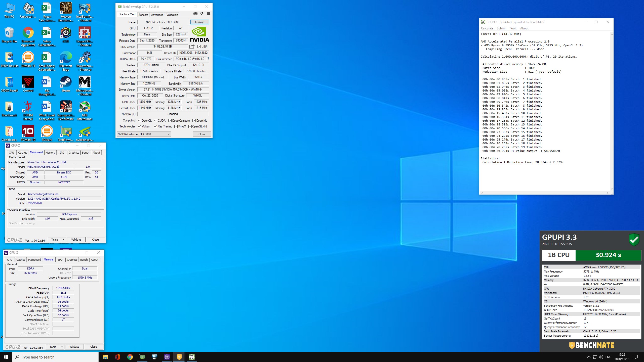Take a GPU-Z screenshot with camera icon
644x362 pixels.
[195, 14]
